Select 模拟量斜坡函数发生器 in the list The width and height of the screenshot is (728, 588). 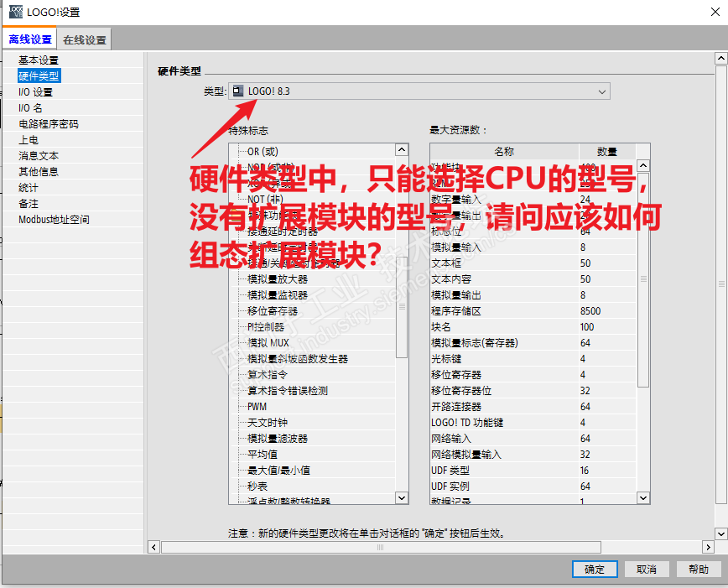298,358
